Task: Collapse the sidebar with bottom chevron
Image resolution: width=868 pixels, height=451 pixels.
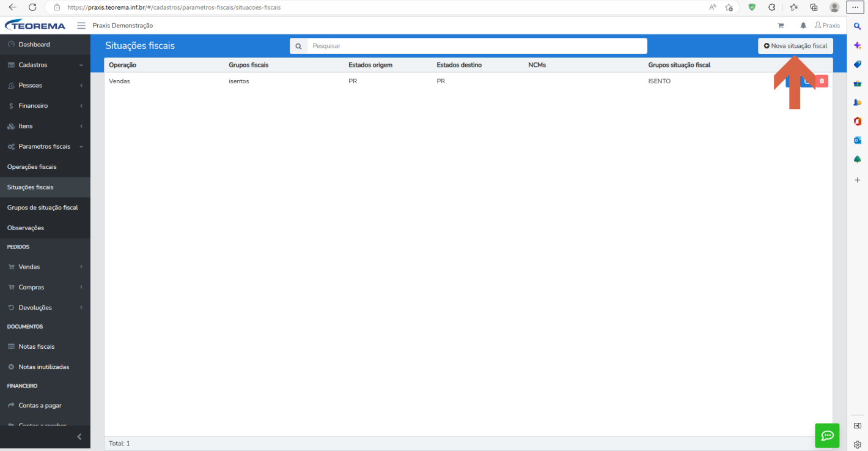Action: (79, 437)
